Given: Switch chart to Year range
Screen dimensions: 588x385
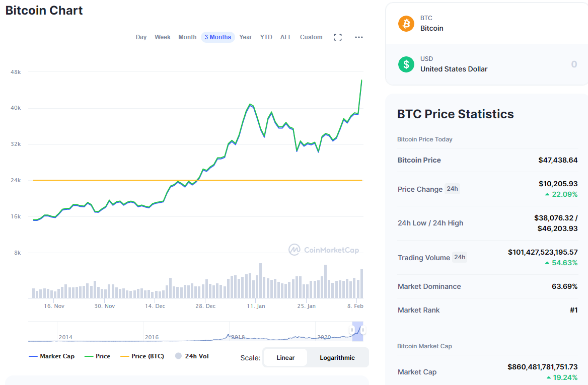Looking at the screenshot, I should coord(246,37).
